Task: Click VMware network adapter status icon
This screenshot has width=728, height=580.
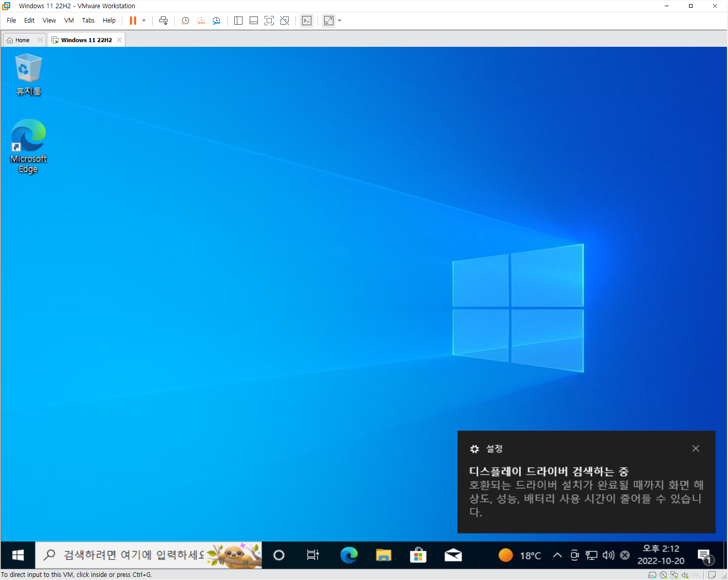Action: pos(674,575)
